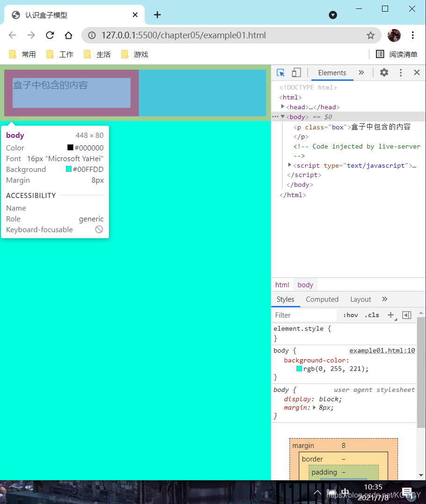Viewport: 426px width, 504px height.
Task: Toggle the computed styles sidebar
Action: 407,315
